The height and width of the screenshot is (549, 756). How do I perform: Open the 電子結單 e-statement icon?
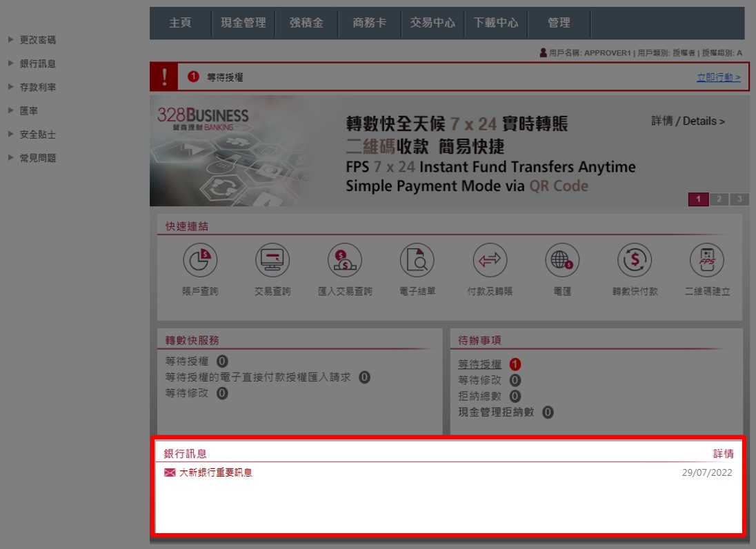point(417,261)
